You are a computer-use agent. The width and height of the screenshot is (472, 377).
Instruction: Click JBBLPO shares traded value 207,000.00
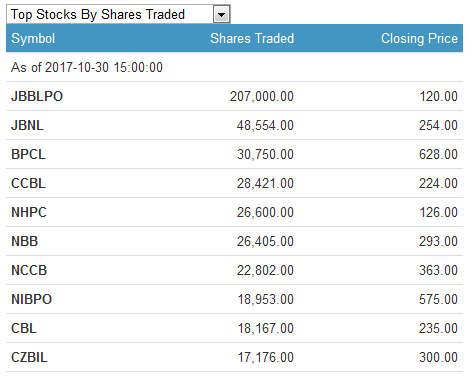pyautogui.click(x=262, y=96)
